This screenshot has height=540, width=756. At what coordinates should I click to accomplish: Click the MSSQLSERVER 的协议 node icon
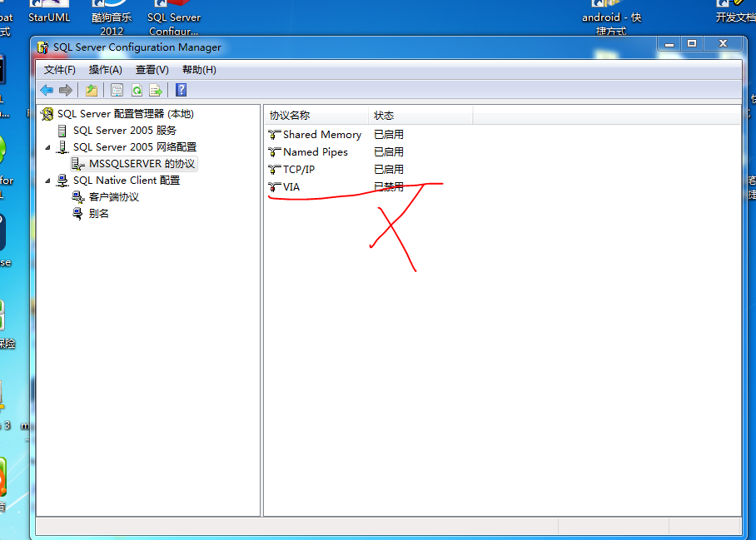[78, 164]
